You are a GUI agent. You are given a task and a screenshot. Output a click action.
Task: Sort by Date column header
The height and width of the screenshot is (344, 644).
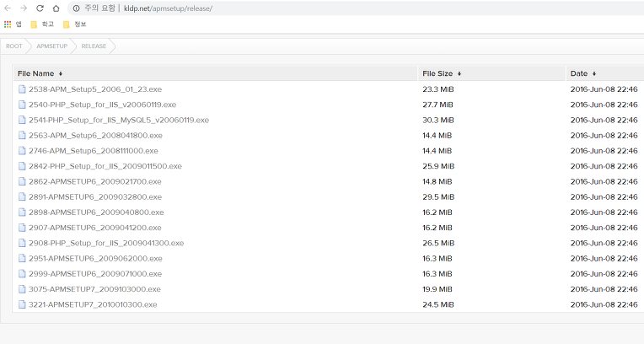(583, 73)
